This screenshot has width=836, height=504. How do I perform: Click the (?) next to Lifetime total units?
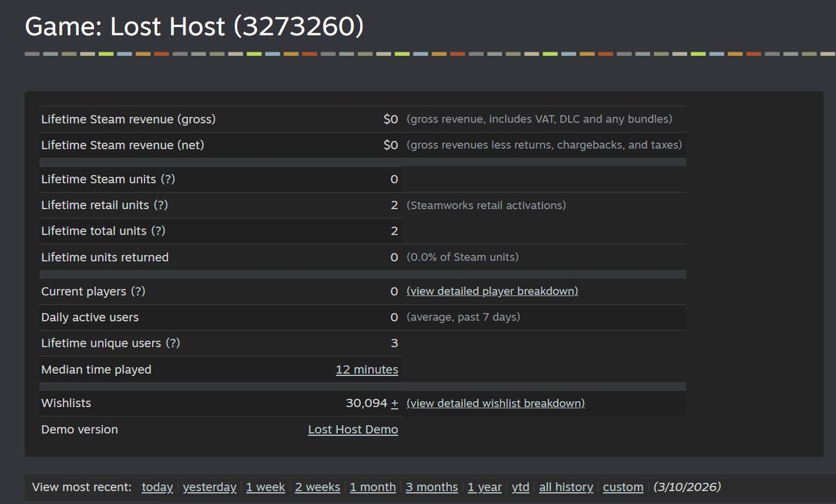tap(158, 231)
